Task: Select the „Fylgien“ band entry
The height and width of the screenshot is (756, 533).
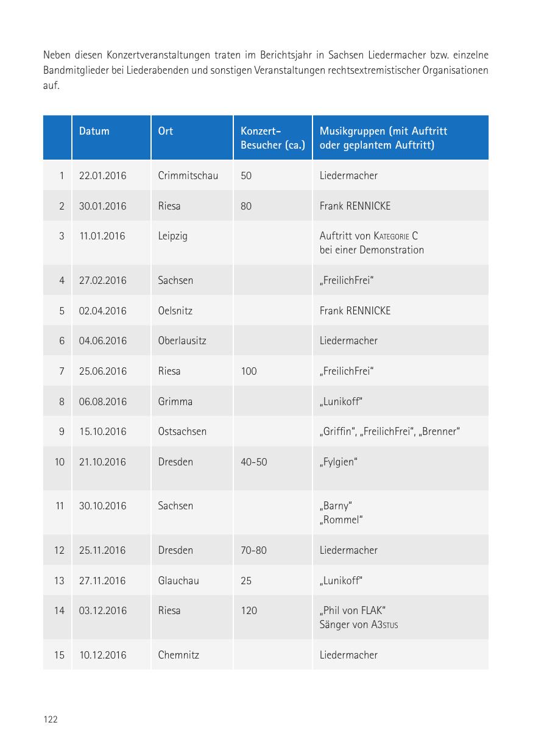Action: coord(339,462)
